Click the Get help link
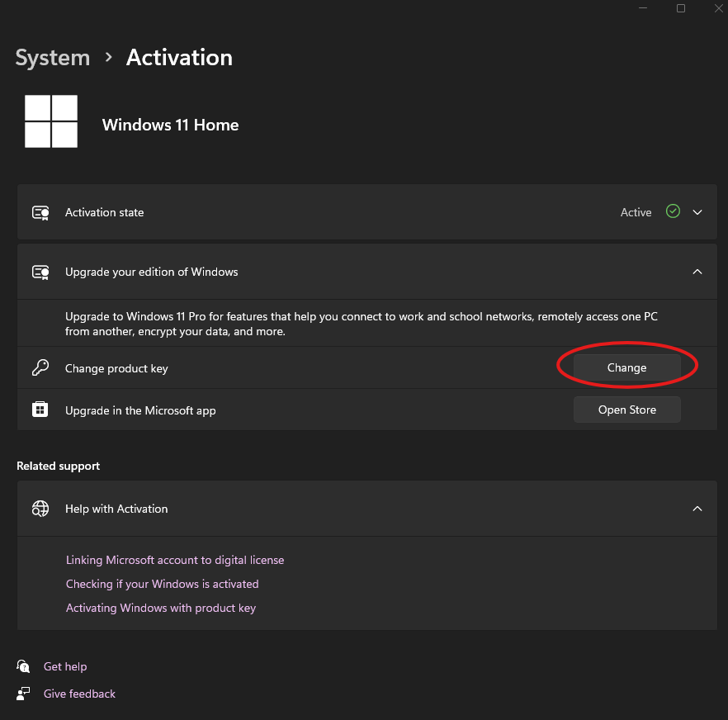 click(65, 666)
